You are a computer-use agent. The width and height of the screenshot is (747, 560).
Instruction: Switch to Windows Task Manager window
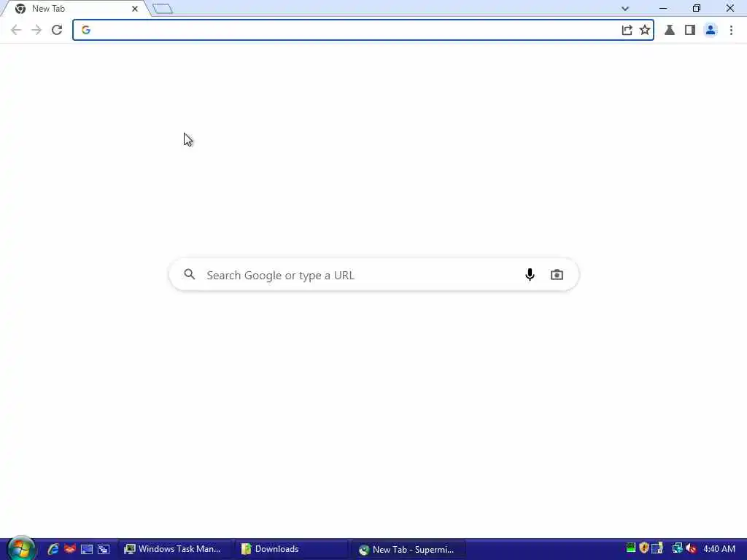tap(175, 549)
